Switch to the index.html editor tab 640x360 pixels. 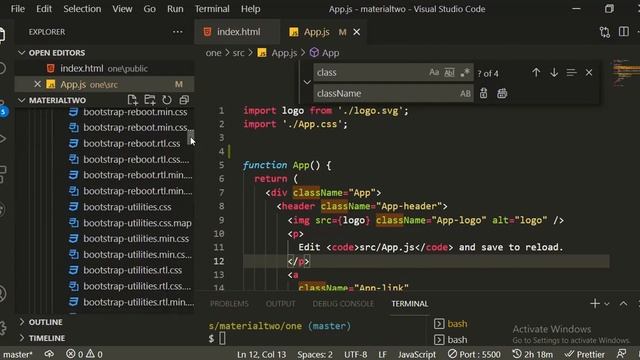(x=238, y=32)
